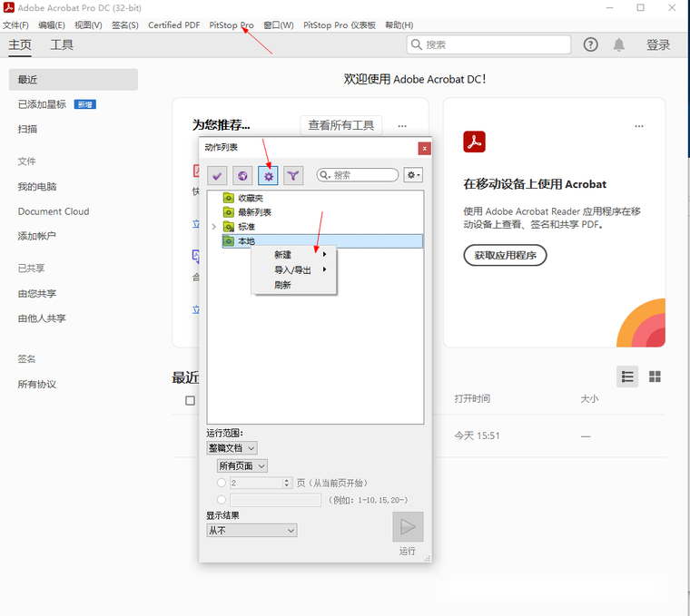Choose 刷新 from context menu
The image size is (690, 616).
pos(294,285)
